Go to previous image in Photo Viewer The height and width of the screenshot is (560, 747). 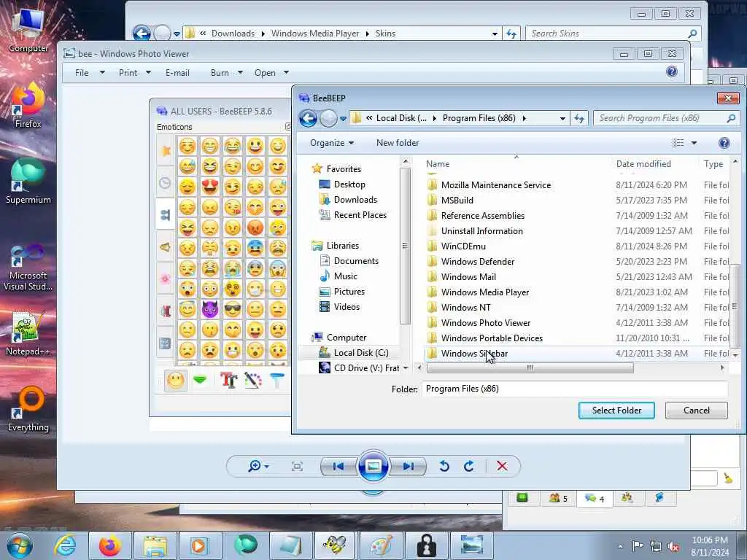point(338,466)
